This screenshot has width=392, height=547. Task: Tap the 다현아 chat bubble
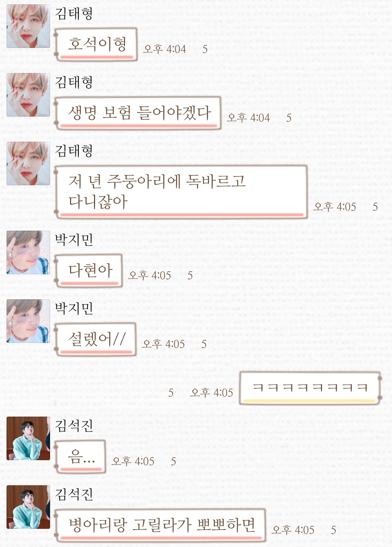[x=88, y=271]
